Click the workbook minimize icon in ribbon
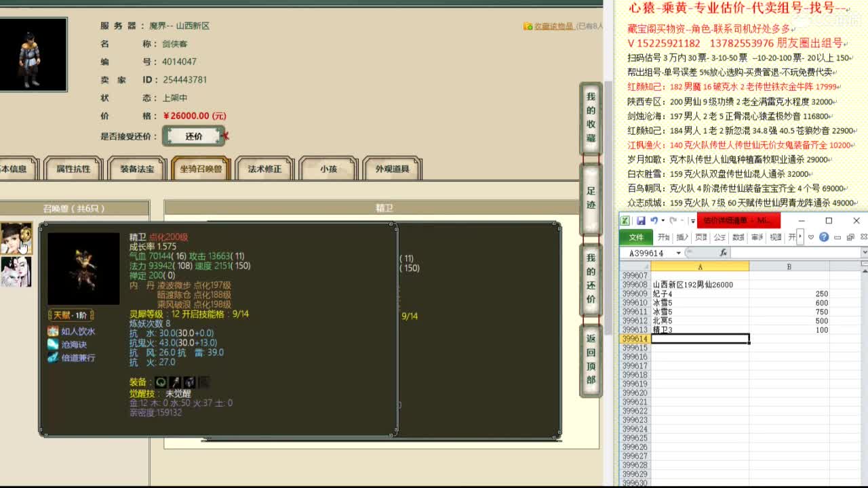 point(838,237)
